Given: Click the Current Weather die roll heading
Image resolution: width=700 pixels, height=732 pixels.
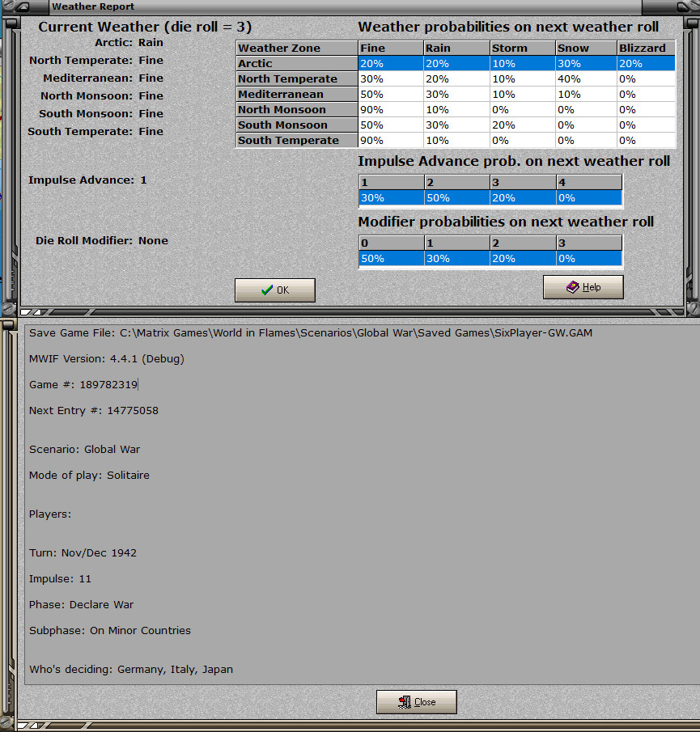Looking at the screenshot, I should click(x=145, y=27).
